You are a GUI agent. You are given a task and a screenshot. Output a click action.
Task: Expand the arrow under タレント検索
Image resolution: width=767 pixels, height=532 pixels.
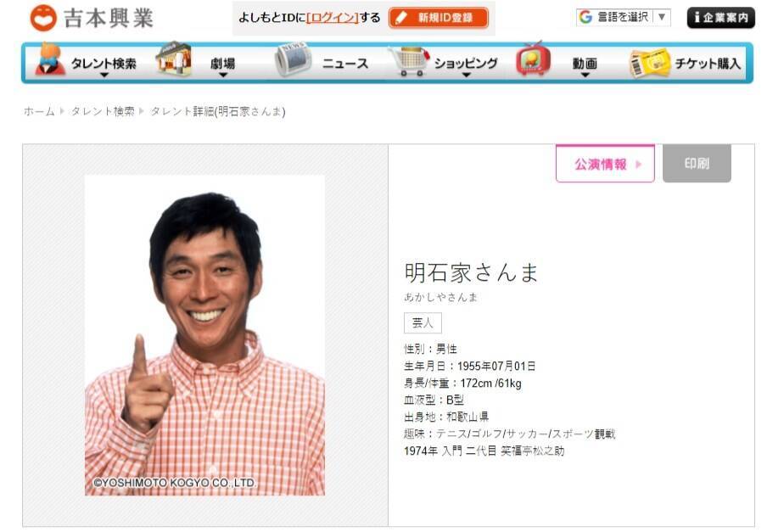(104, 75)
